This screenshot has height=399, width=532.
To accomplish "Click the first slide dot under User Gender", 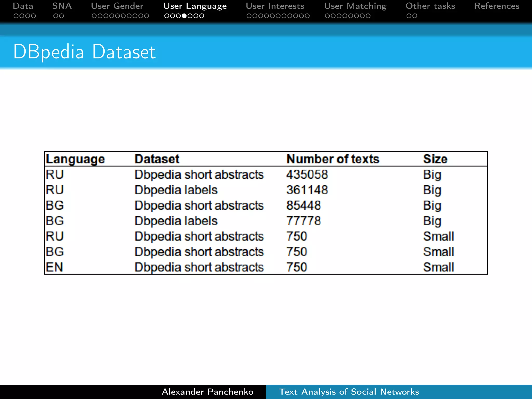I will [94, 16].
